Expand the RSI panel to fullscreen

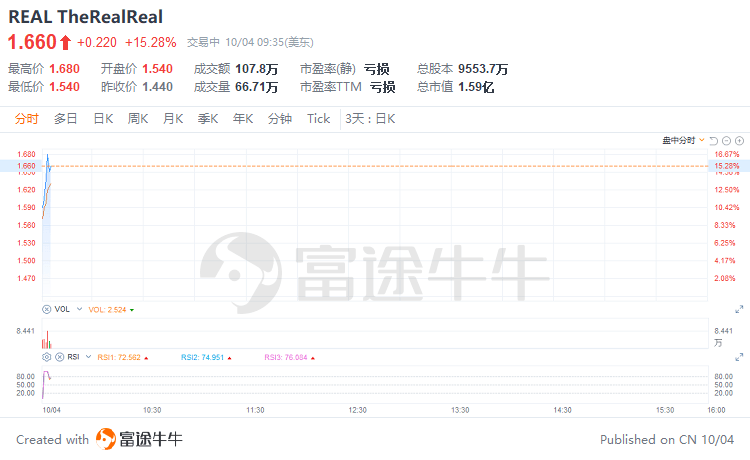click(x=739, y=357)
